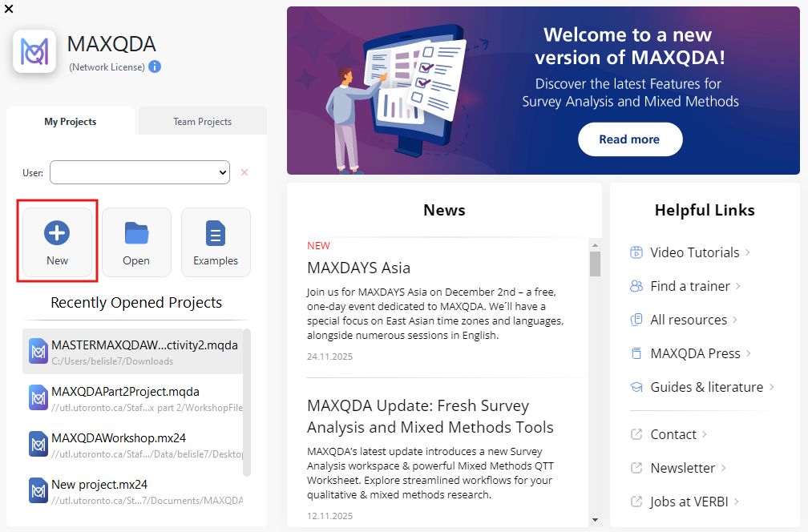The width and height of the screenshot is (808, 532).
Task: Click the Newsletter external link icon
Action: pos(636,468)
